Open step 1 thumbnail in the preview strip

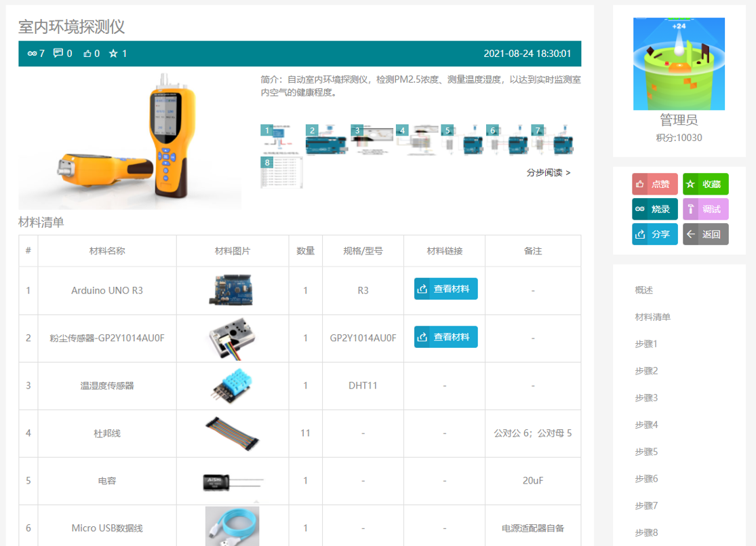click(x=281, y=140)
